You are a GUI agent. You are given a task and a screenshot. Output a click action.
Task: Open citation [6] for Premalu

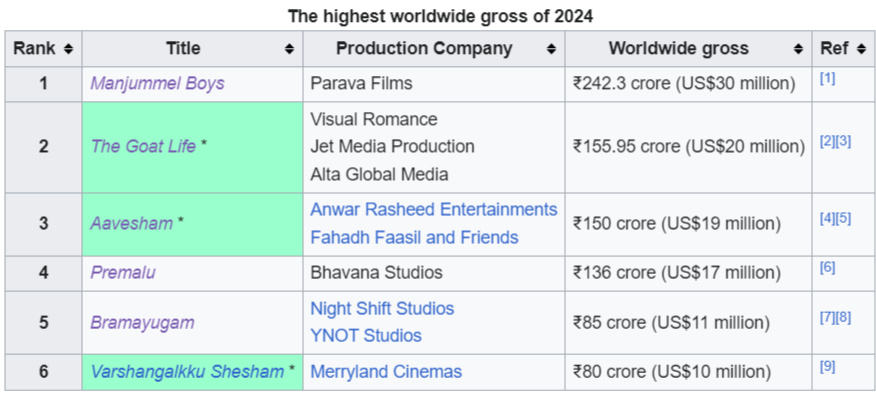click(x=827, y=268)
